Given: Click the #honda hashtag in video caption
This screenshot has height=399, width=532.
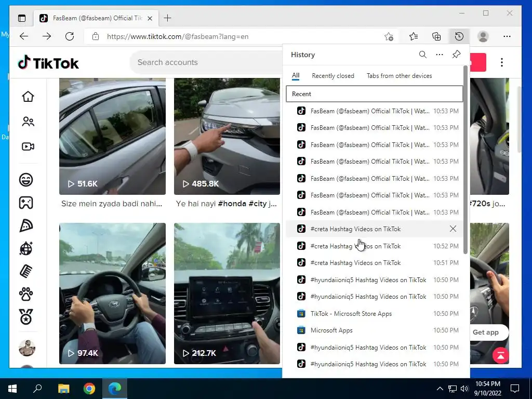Looking at the screenshot, I should click(232, 204).
